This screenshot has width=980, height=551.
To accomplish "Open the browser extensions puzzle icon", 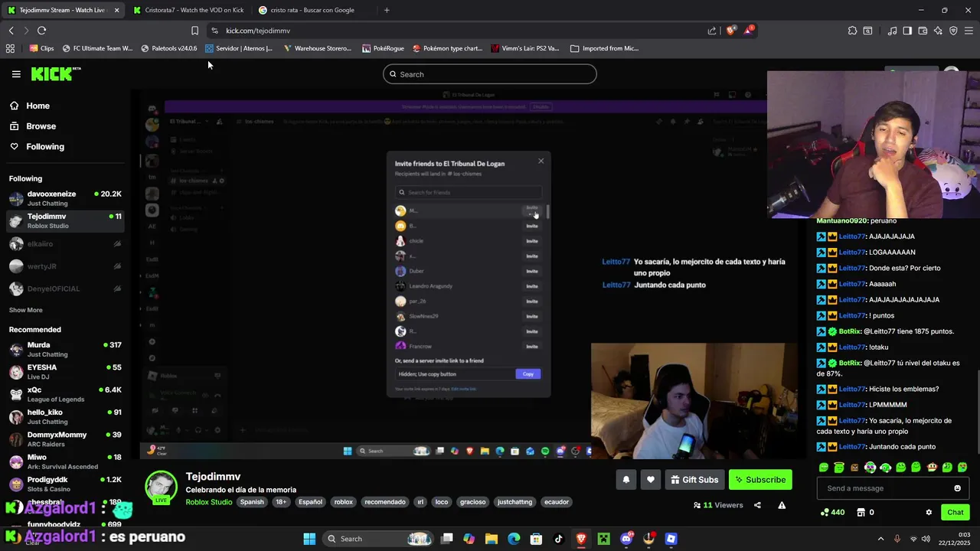I will point(852,31).
